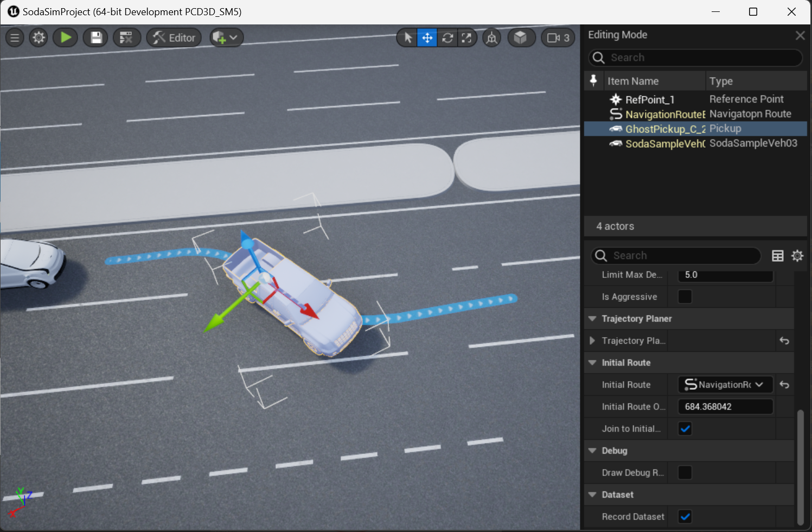The image size is (812, 532).
Task: Edit the Limit Max De... value 5.0
Action: (725, 275)
